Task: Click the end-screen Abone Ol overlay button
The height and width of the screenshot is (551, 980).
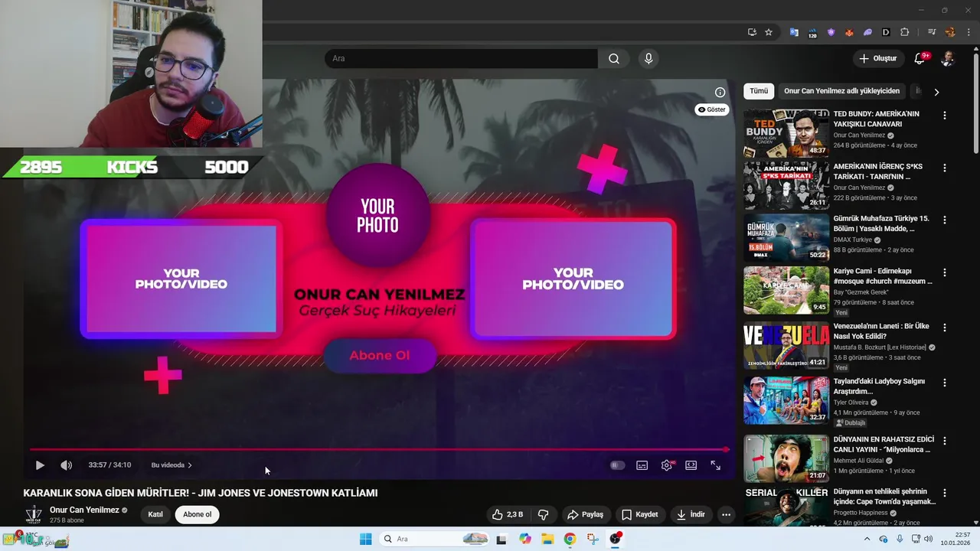Action: coord(380,356)
